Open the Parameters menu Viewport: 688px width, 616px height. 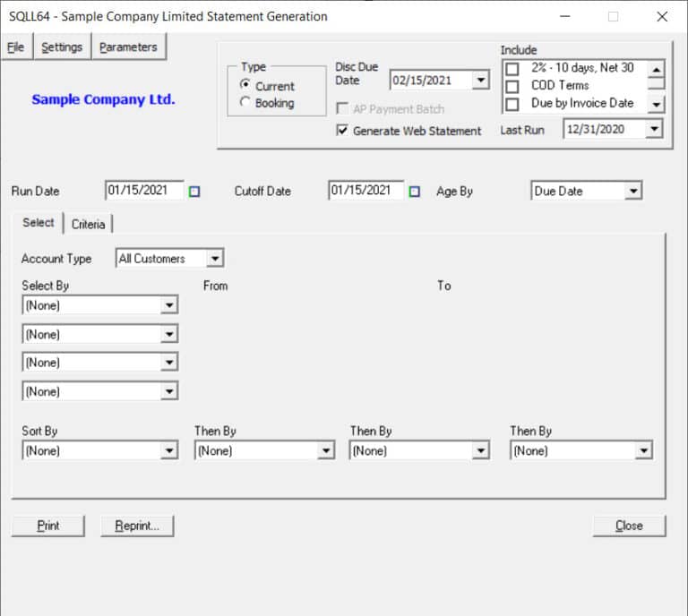(128, 47)
